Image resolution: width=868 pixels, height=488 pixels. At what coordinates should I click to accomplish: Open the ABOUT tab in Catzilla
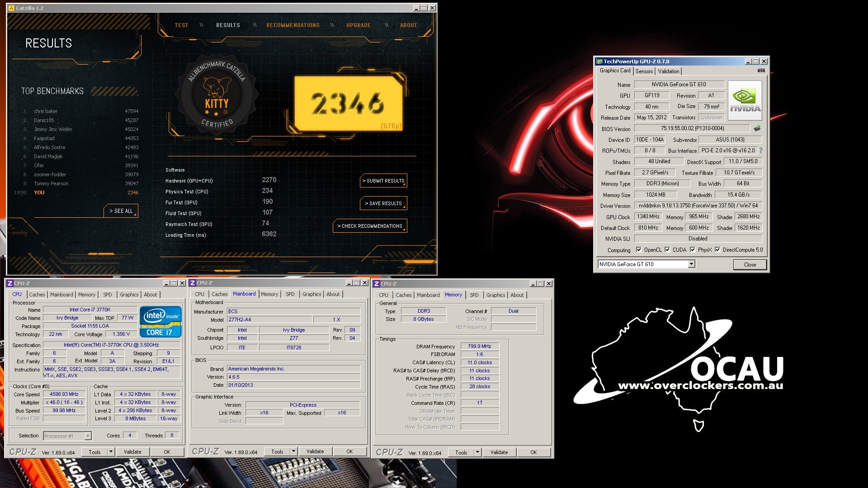408,25
